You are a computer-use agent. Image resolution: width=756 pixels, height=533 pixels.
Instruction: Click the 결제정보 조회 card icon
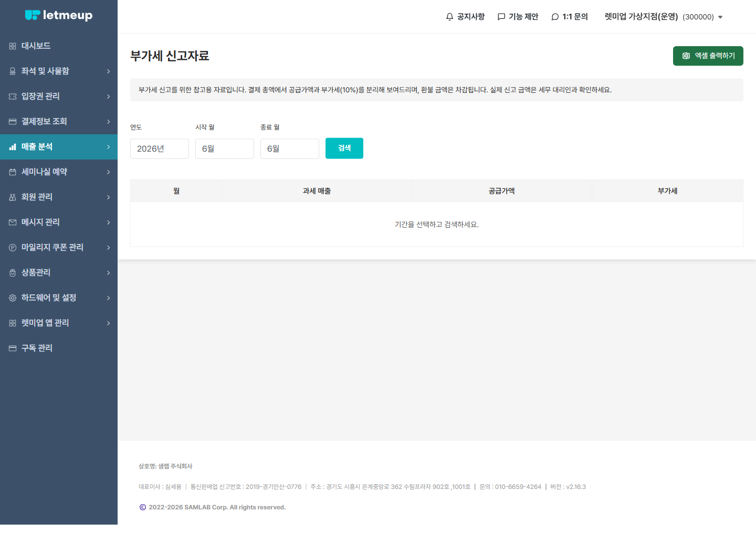[13, 122]
